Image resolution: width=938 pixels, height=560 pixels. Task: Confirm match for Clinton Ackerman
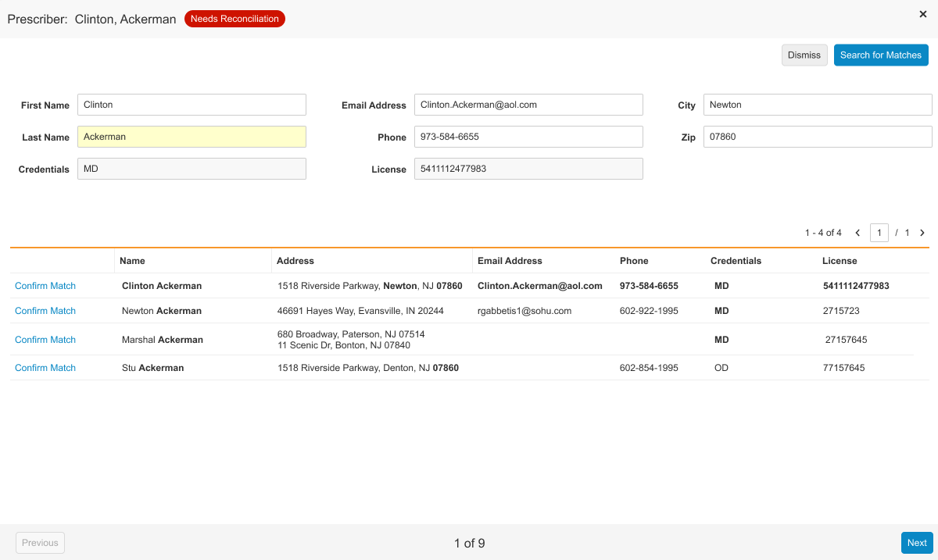pyautogui.click(x=45, y=286)
